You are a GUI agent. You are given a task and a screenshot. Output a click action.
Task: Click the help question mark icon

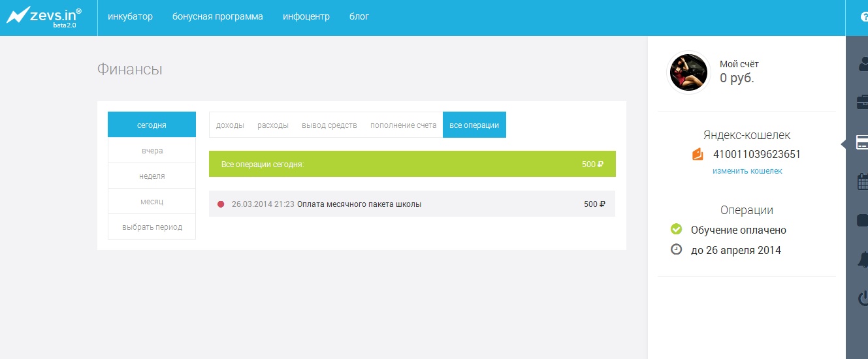[864, 18]
